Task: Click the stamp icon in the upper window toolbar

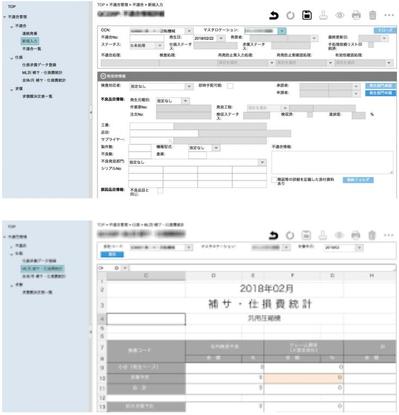Action: pyautogui.click(x=323, y=15)
